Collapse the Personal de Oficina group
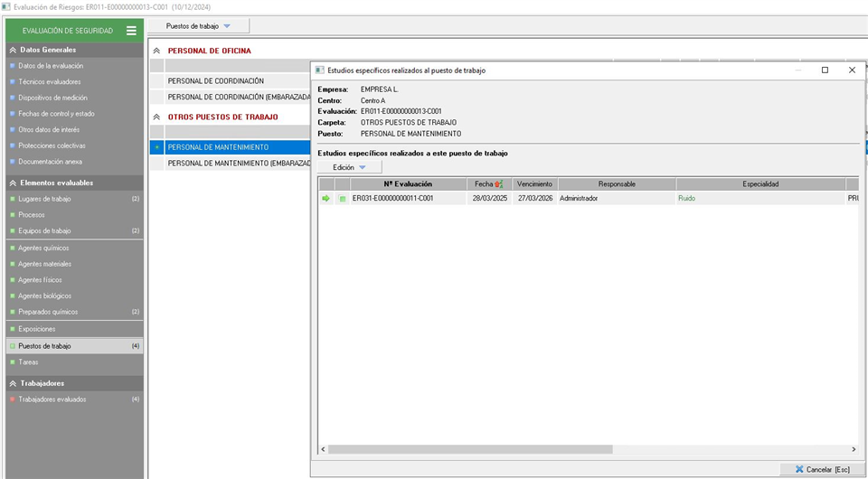 tap(156, 52)
